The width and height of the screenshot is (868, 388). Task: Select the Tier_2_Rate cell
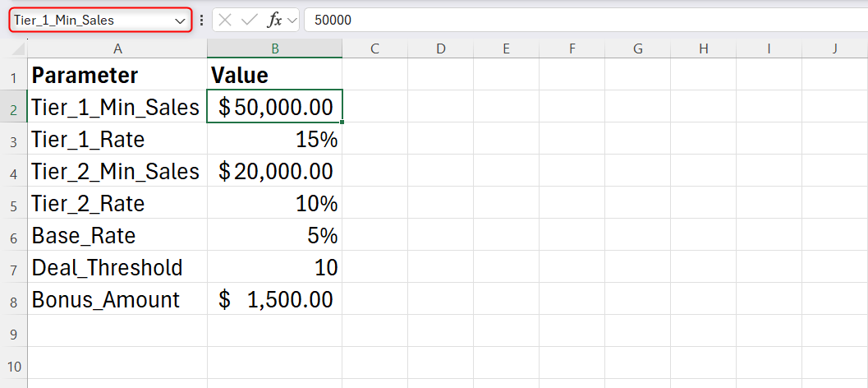[x=117, y=203]
